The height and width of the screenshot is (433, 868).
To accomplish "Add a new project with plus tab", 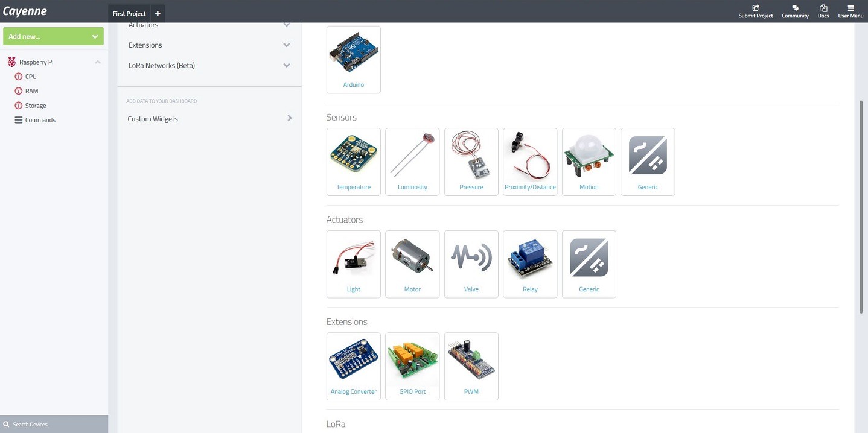I will (x=158, y=13).
